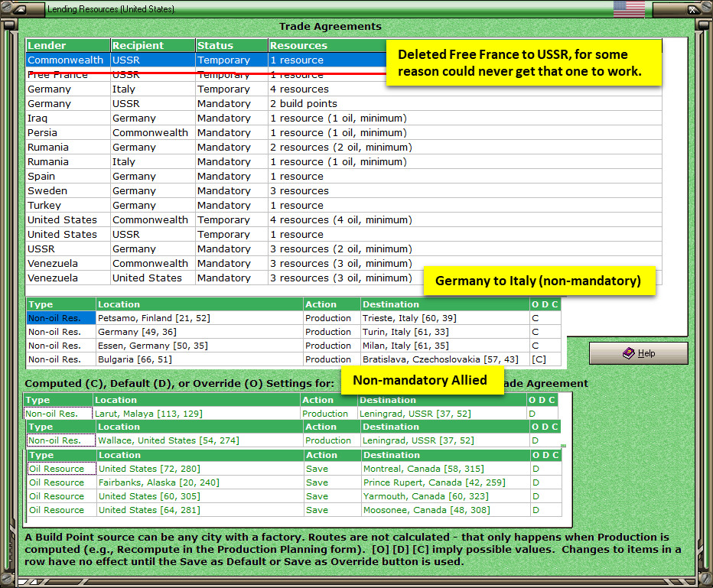This screenshot has width=713, height=588.
Task: Click the United States flag icon
Action: tap(629, 8)
